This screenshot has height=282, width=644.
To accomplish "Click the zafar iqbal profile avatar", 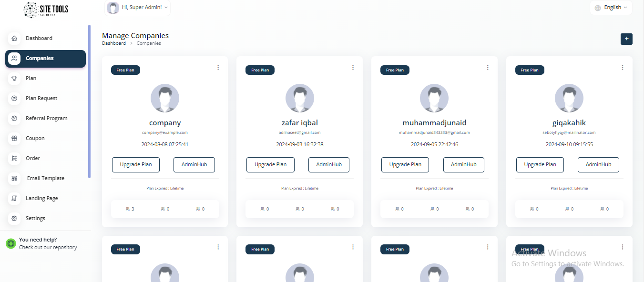I will coord(299,98).
